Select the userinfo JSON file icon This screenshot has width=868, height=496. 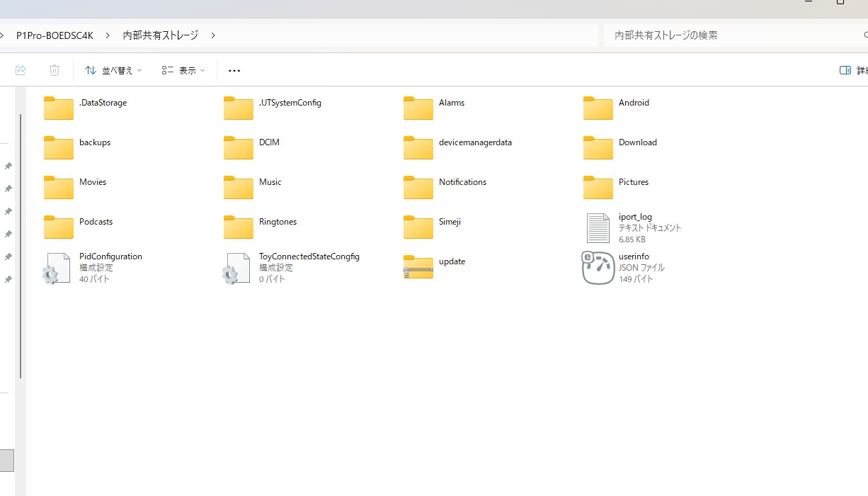[x=598, y=268]
